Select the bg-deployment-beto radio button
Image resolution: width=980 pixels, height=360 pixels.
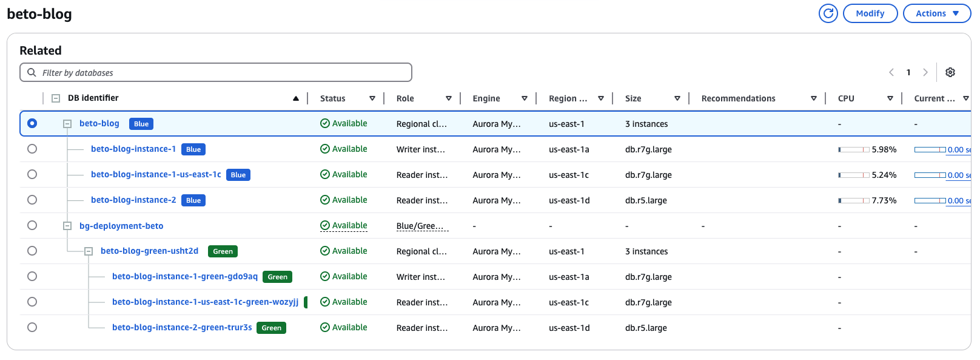point(32,225)
